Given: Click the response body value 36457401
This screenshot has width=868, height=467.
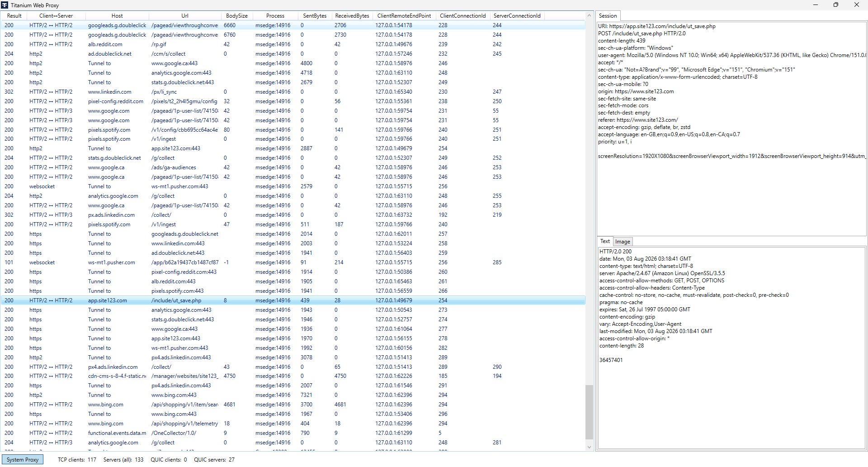Looking at the screenshot, I should coord(611,360).
